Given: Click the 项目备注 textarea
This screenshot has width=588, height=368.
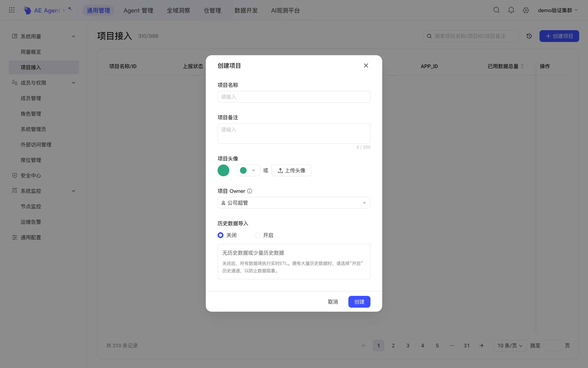Looking at the screenshot, I should coord(294,134).
